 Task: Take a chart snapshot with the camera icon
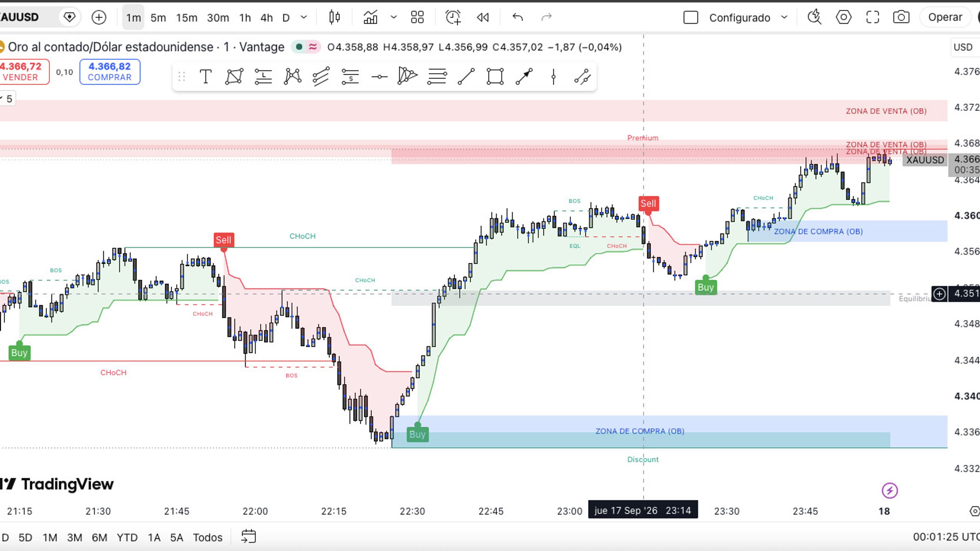pos(901,17)
